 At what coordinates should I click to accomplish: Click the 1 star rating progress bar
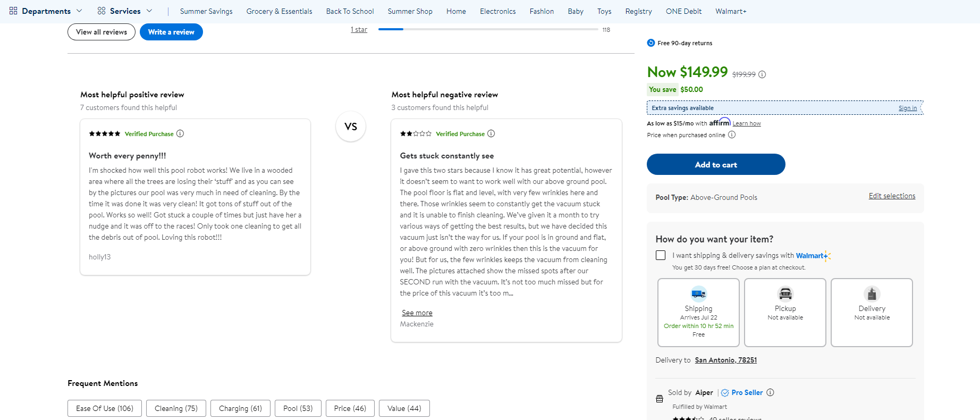488,29
